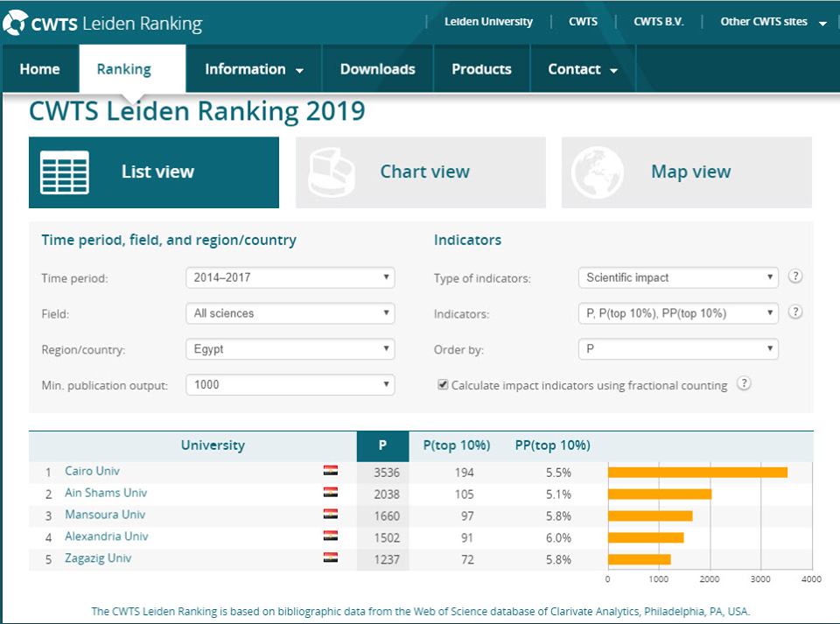Open the Order by dropdown
This screenshot has width=840, height=624.
(678, 348)
